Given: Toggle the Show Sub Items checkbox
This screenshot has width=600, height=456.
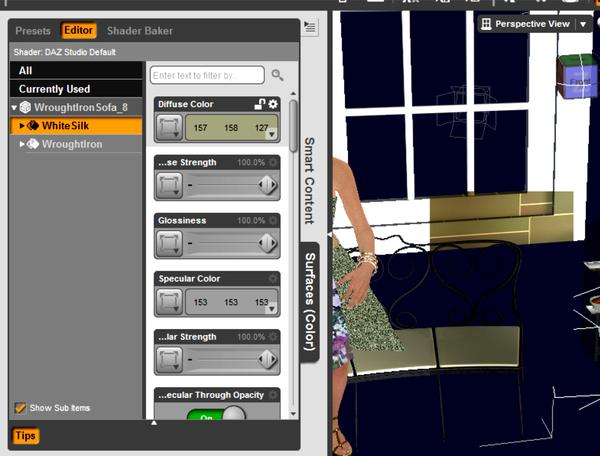Looking at the screenshot, I should pyautogui.click(x=20, y=408).
